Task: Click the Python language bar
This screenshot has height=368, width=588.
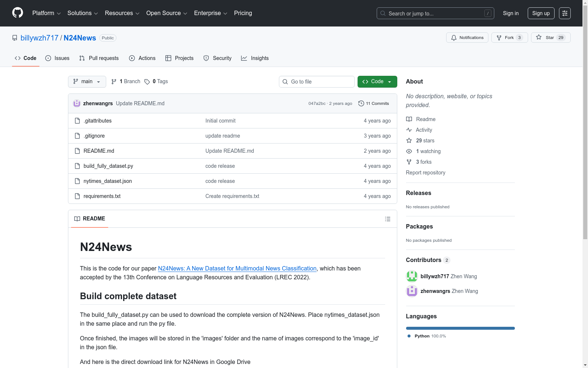Action: (460, 328)
